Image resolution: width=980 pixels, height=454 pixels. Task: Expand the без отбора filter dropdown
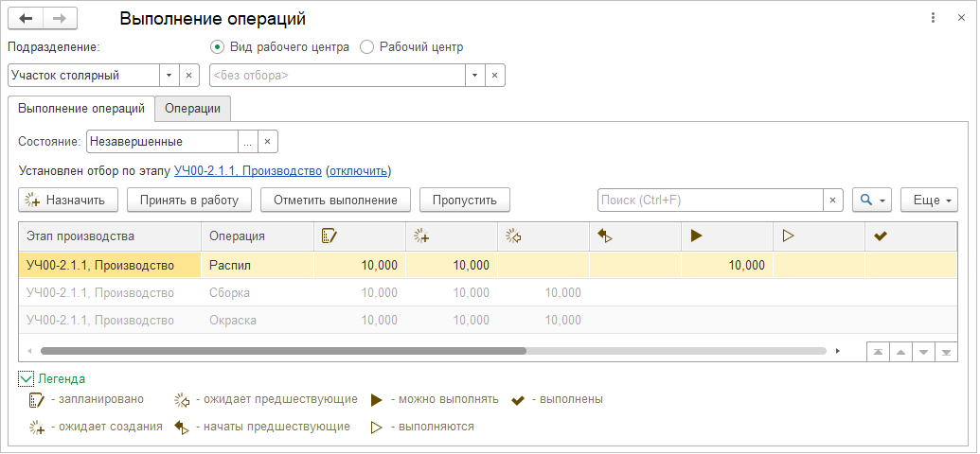click(x=473, y=75)
